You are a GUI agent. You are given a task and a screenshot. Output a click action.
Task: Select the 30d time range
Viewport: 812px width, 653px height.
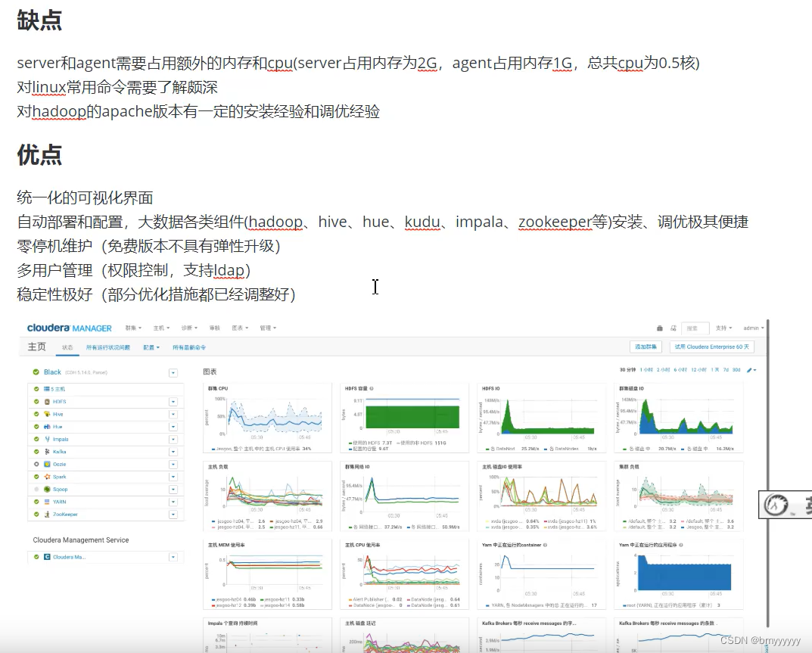tap(736, 370)
